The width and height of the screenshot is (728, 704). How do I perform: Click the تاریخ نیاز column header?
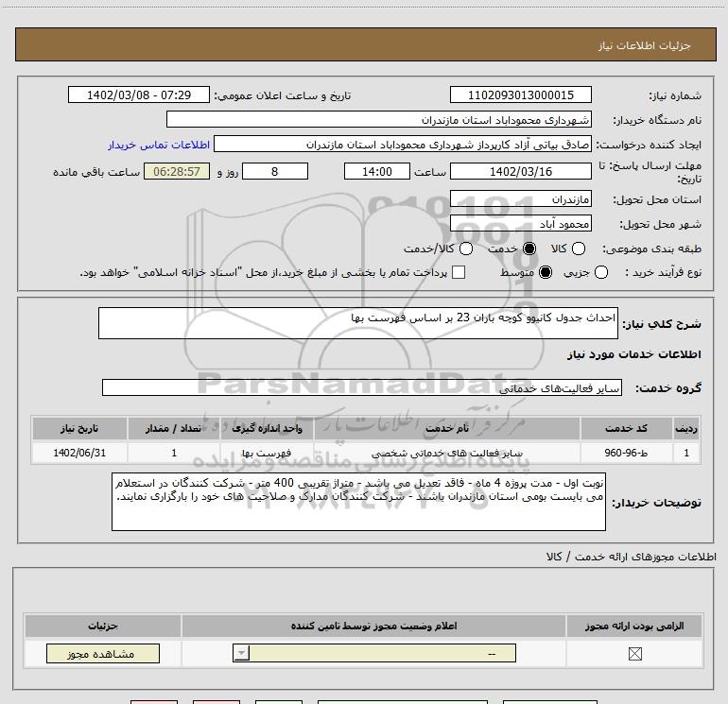79,428
